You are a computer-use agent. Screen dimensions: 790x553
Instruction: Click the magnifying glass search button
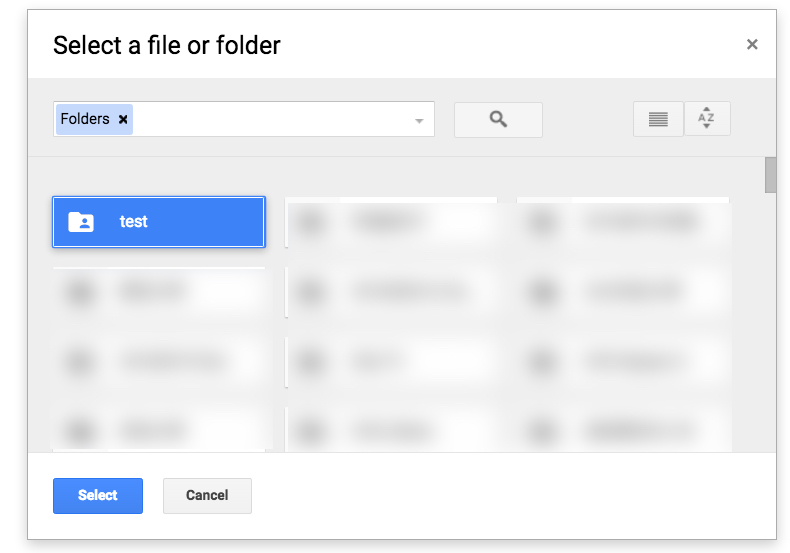pos(498,119)
